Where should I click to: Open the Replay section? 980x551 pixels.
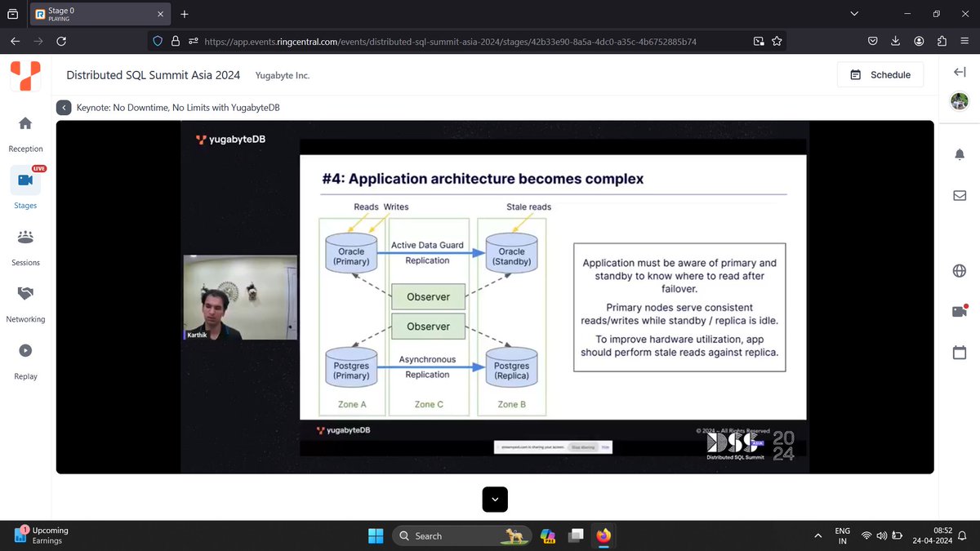[24, 358]
